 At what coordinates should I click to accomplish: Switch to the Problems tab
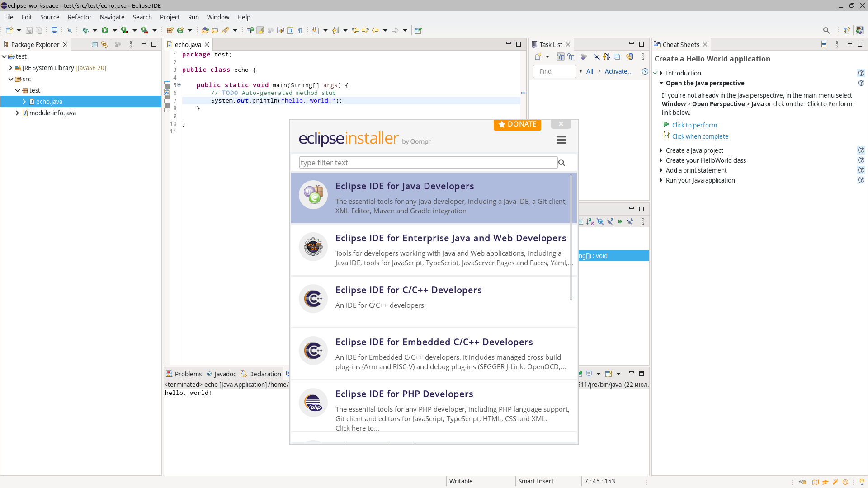coord(184,374)
